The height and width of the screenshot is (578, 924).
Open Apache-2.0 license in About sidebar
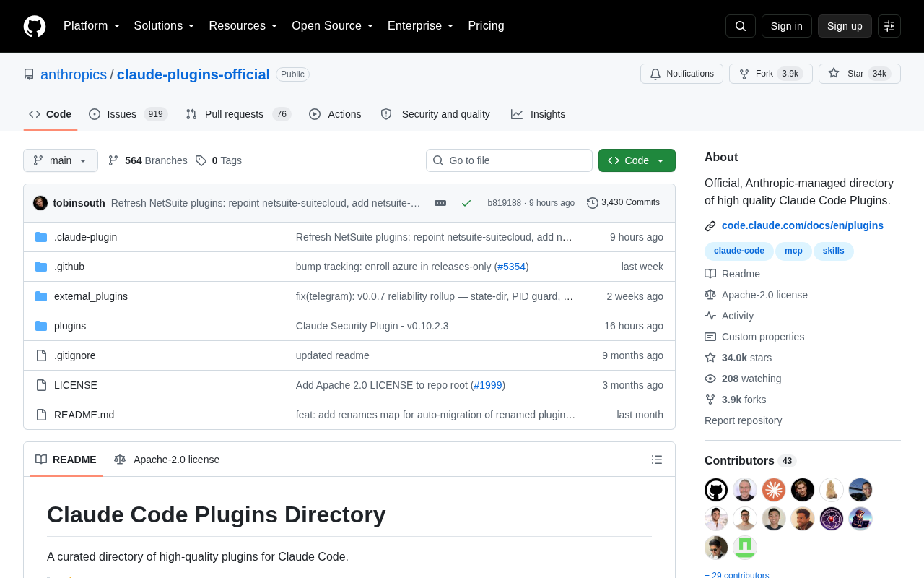[756, 295]
